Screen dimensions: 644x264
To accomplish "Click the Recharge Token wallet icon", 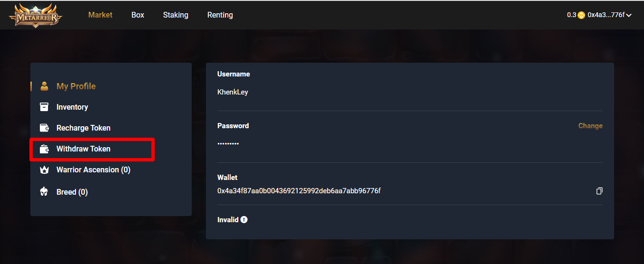I will [44, 128].
